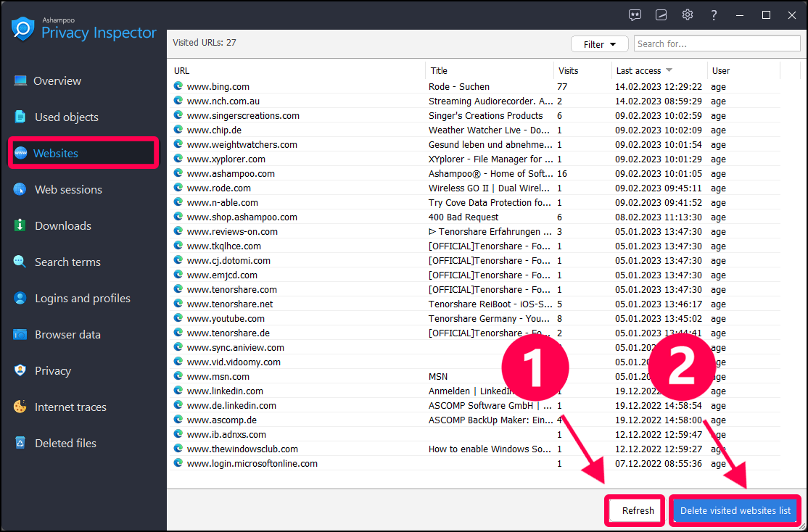
Task: Select the www.sync.aniview.com row
Action: point(474,347)
